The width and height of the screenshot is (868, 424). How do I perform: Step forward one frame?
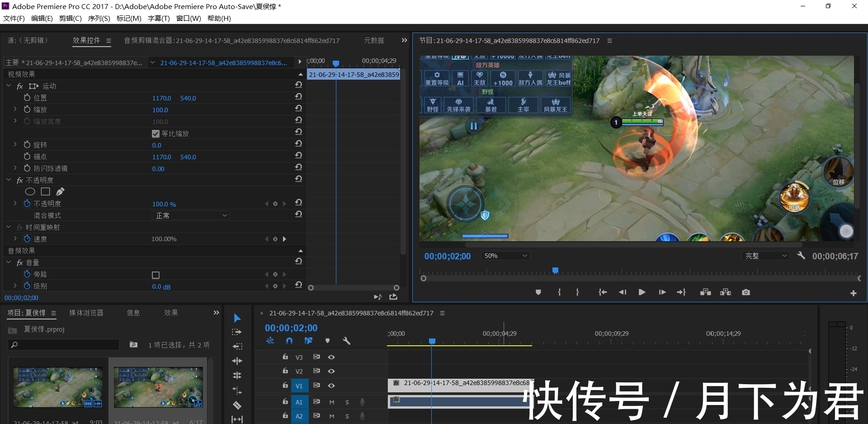(662, 292)
